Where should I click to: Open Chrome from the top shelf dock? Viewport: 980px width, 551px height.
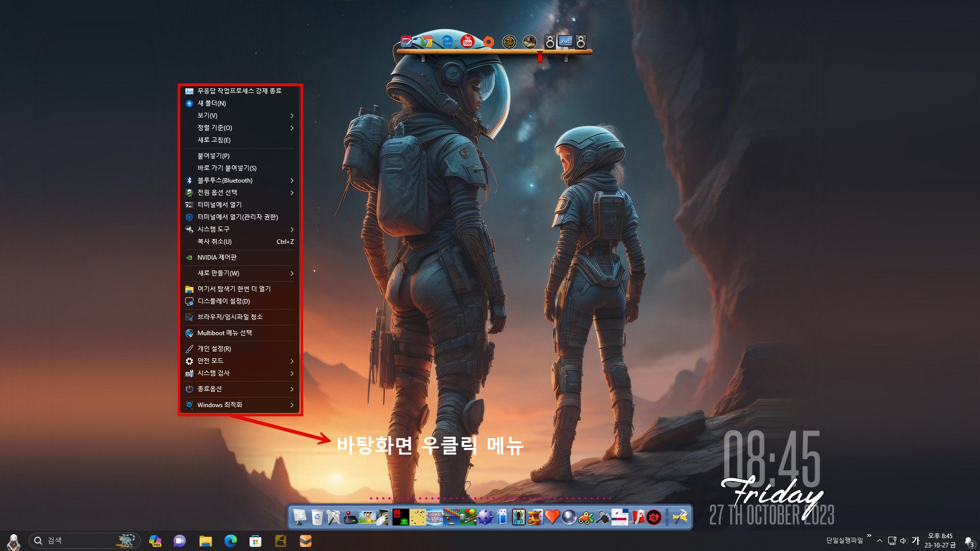[426, 42]
